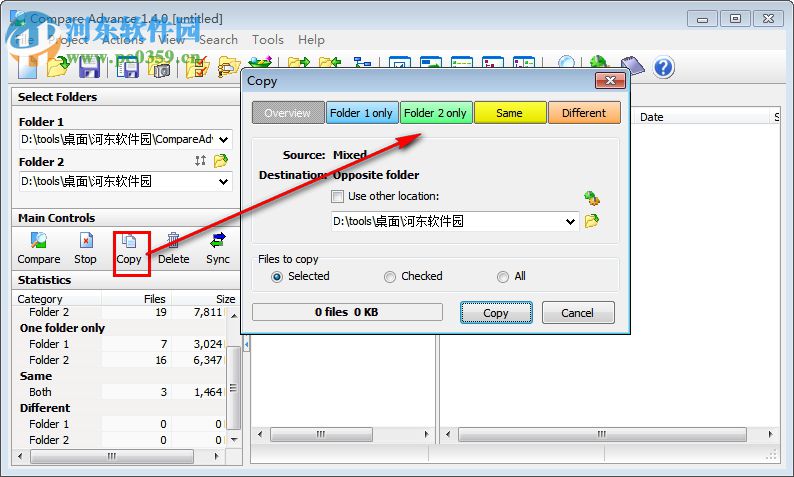The height and width of the screenshot is (477, 794).
Task: Click the folder checklist toolbar icon
Action: coord(197,68)
